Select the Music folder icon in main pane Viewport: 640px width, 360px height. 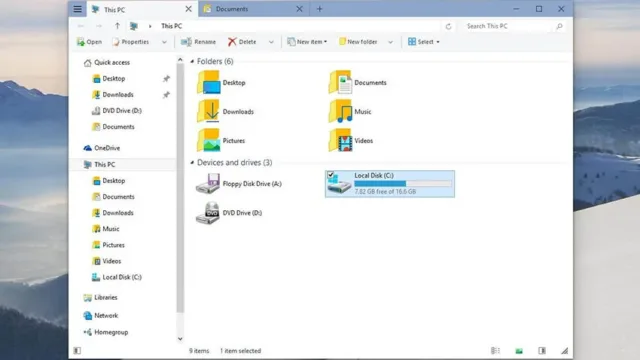click(x=340, y=111)
